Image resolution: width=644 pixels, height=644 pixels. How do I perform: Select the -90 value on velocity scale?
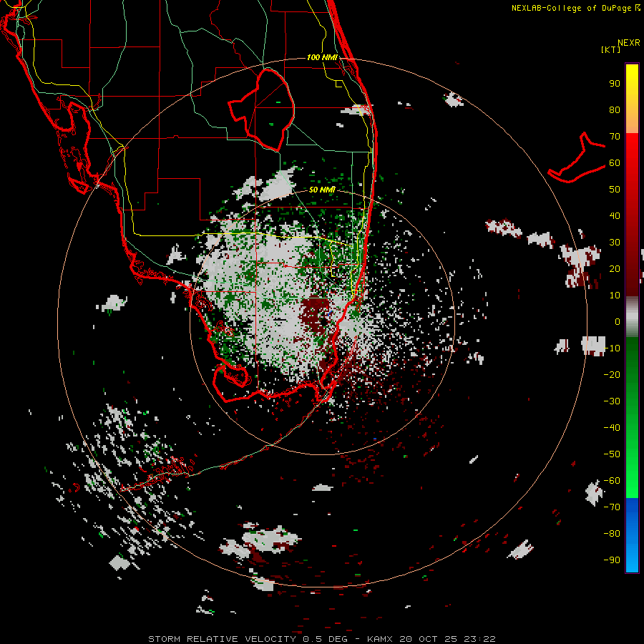tap(612, 560)
